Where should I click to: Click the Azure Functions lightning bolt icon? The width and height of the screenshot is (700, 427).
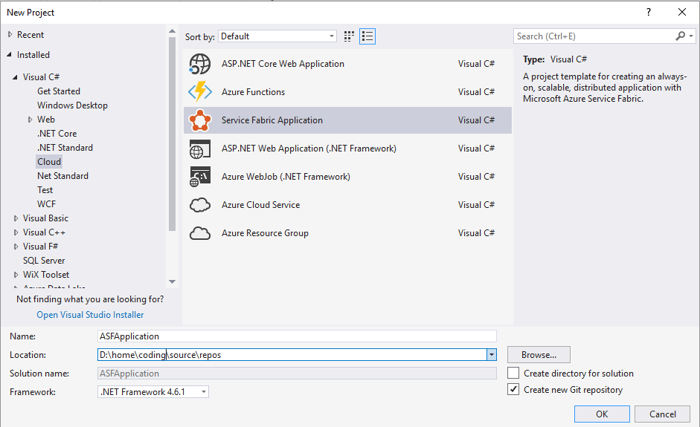[200, 92]
